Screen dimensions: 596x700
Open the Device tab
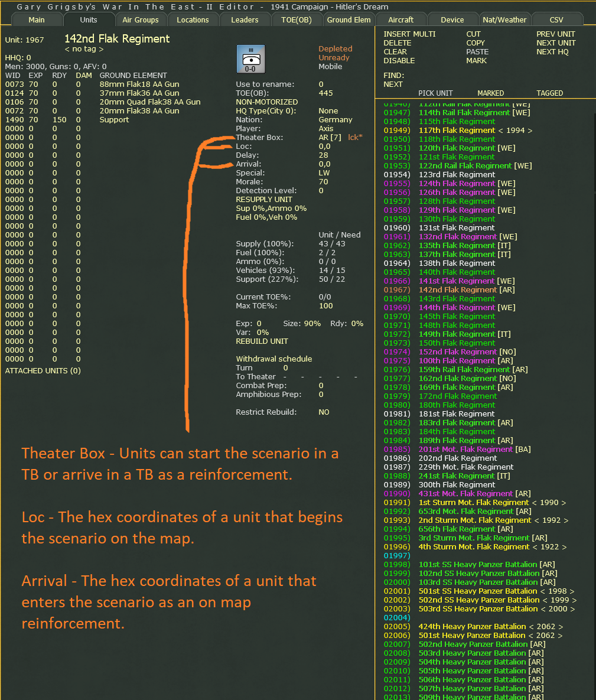point(452,19)
